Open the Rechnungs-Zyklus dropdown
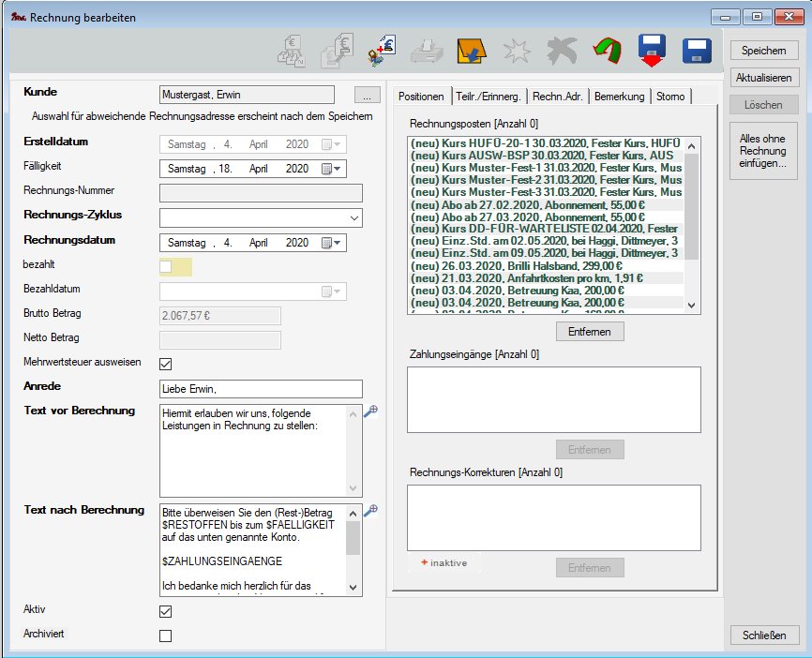 point(353,217)
